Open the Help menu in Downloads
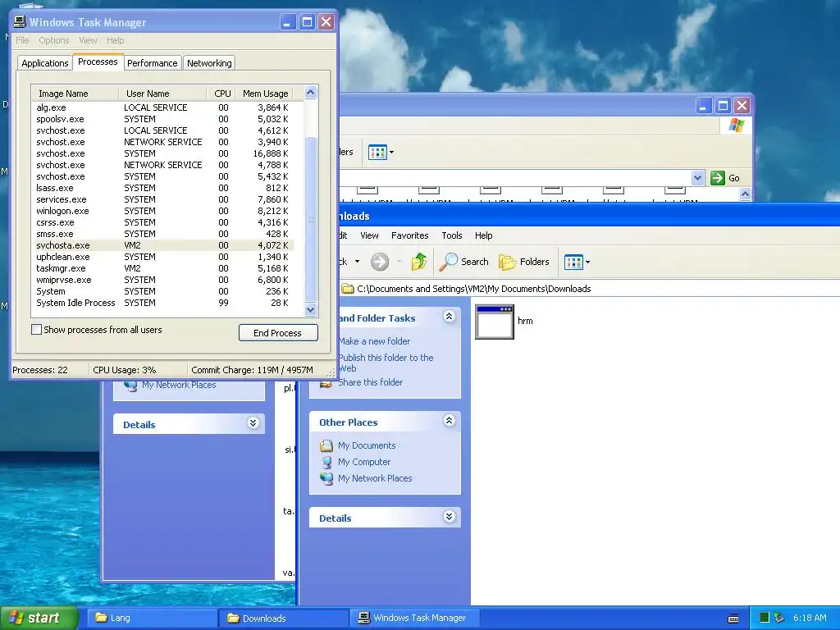 [x=483, y=235]
